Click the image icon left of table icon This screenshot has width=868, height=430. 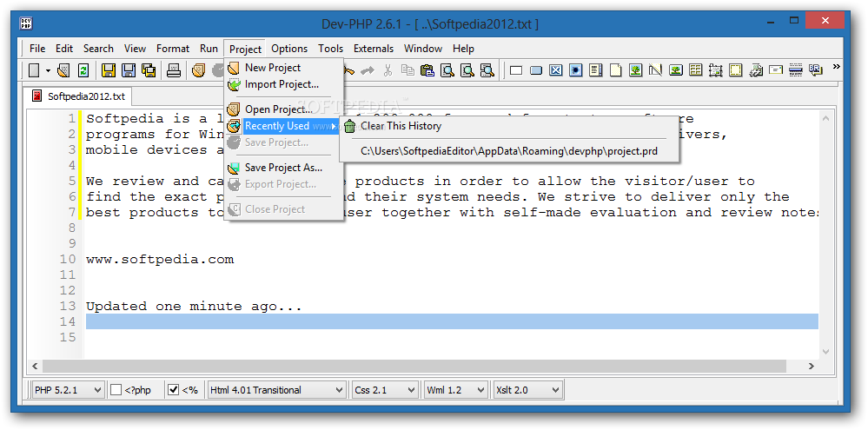point(675,70)
